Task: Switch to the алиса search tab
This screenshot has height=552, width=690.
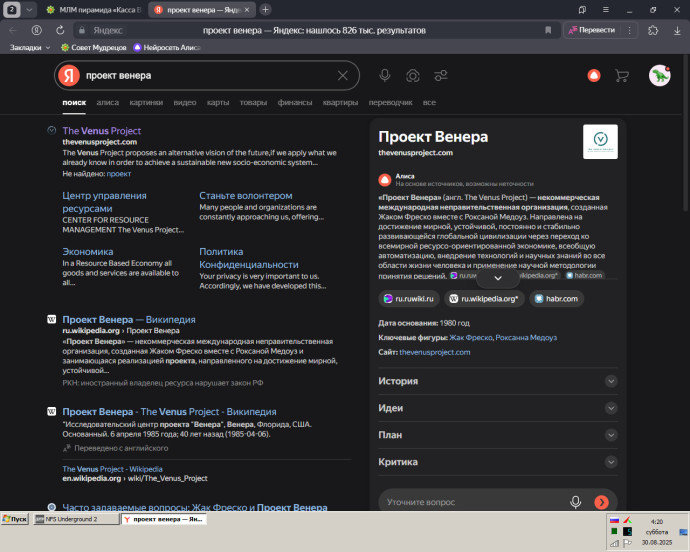Action: 107,103
